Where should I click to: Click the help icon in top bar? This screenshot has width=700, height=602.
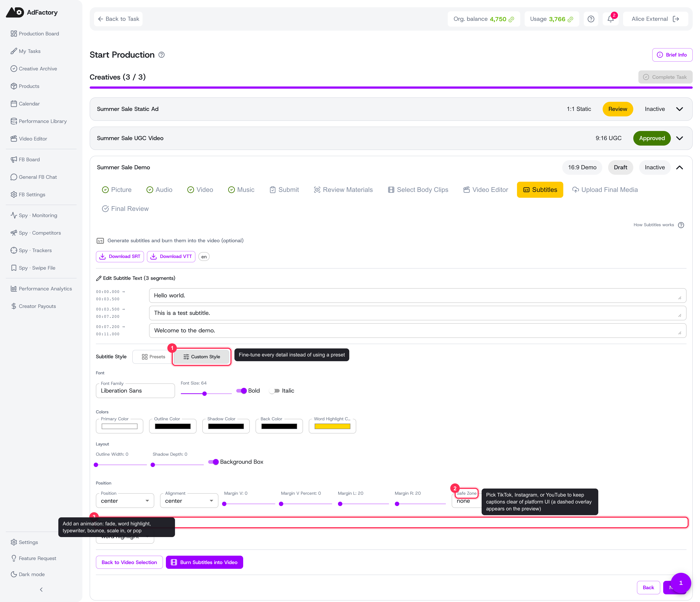click(x=591, y=19)
